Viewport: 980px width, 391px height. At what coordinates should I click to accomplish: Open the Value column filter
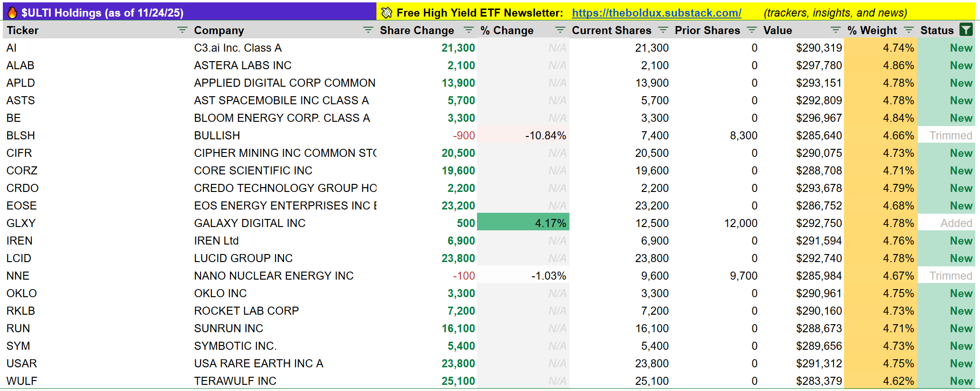coord(836,30)
